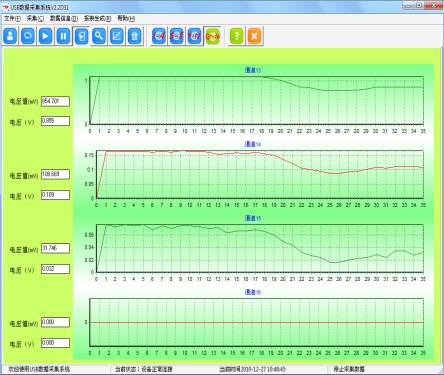This screenshot has width=444, height=375.
Task: Open the 采集 menu
Action: 35,19
